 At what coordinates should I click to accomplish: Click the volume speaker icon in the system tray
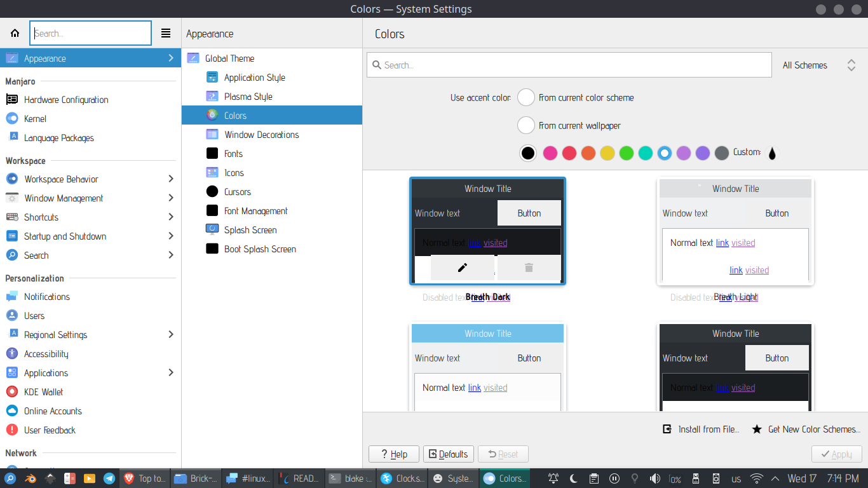coord(654,478)
